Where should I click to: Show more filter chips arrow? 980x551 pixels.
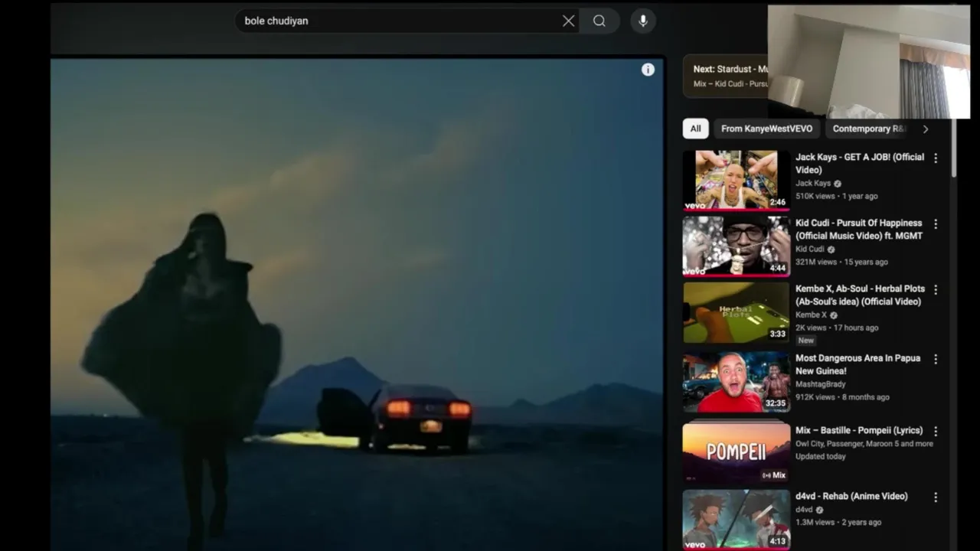pyautogui.click(x=925, y=129)
